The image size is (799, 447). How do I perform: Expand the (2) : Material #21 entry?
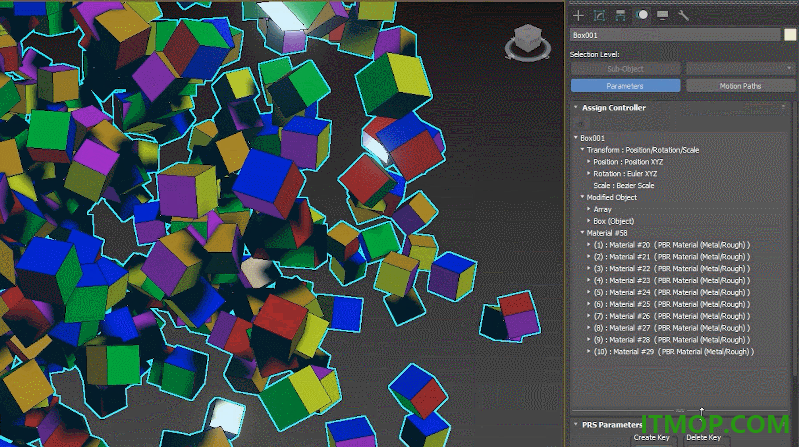pyautogui.click(x=589, y=257)
